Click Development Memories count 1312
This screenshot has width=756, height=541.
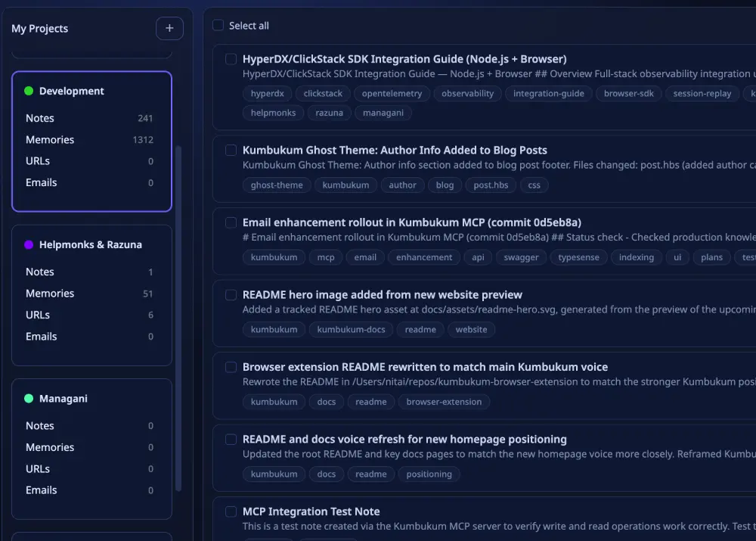(143, 140)
